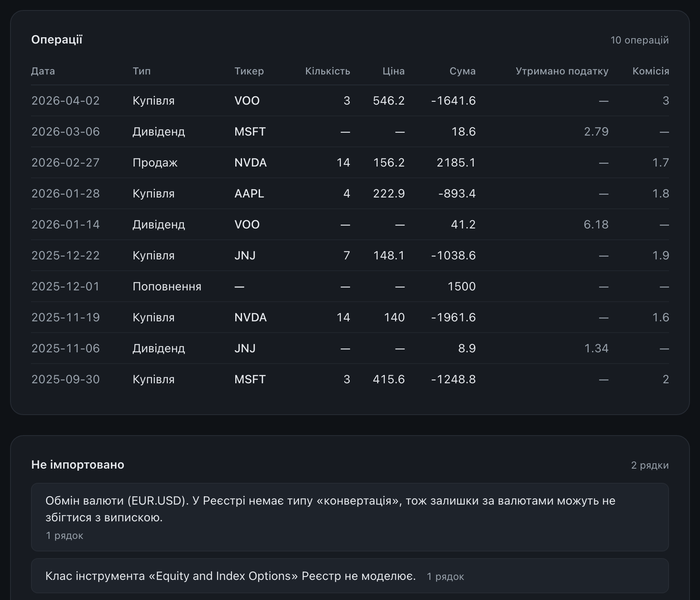This screenshot has height=600, width=700.
Task: Click the "Сума" column header
Action: click(x=463, y=71)
